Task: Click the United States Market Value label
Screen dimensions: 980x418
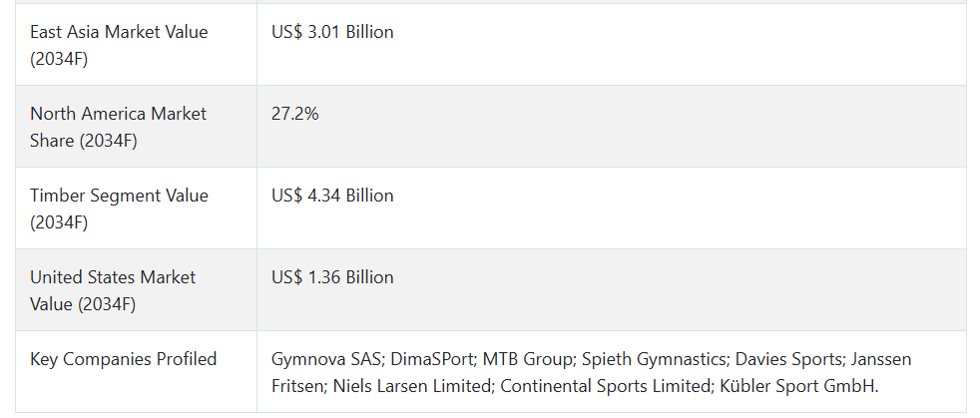Action: tap(113, 290)
